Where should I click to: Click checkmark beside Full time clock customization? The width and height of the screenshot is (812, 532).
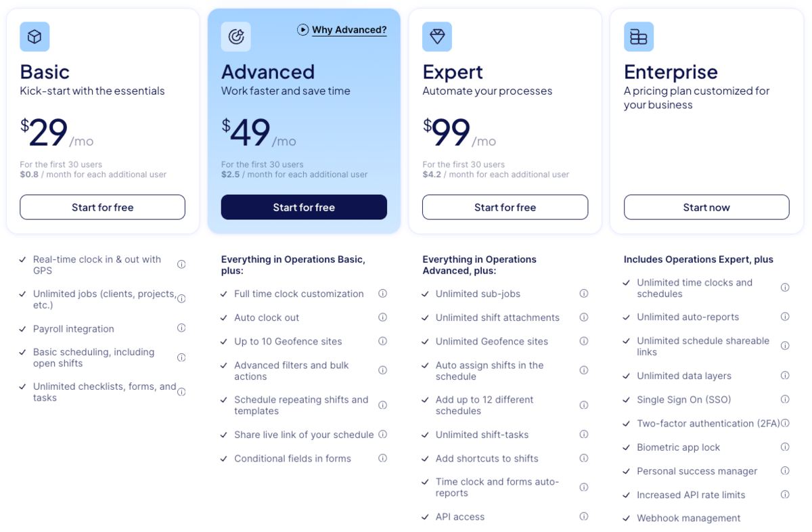click(x=223, y=294)
